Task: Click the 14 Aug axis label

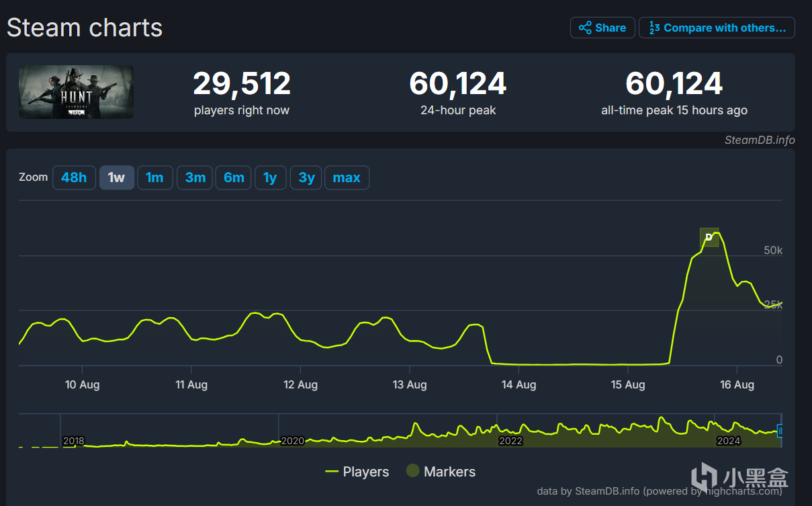Action: tap(518, 384)
